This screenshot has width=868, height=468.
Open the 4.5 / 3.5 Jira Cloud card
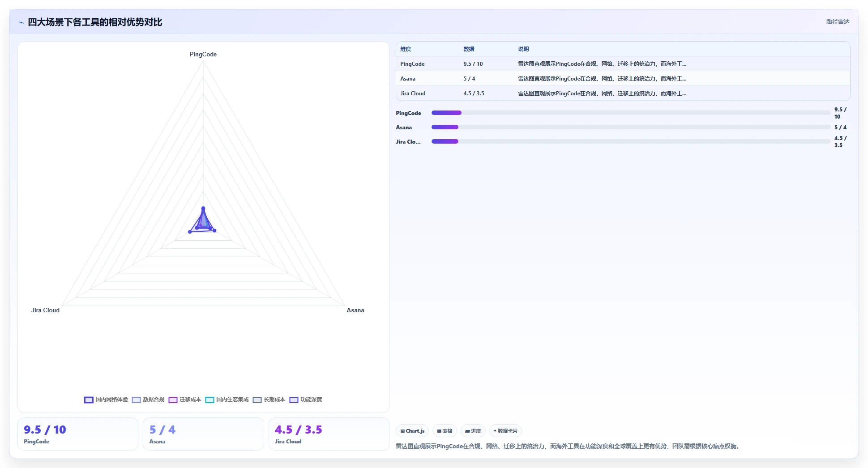click(329, 434)
